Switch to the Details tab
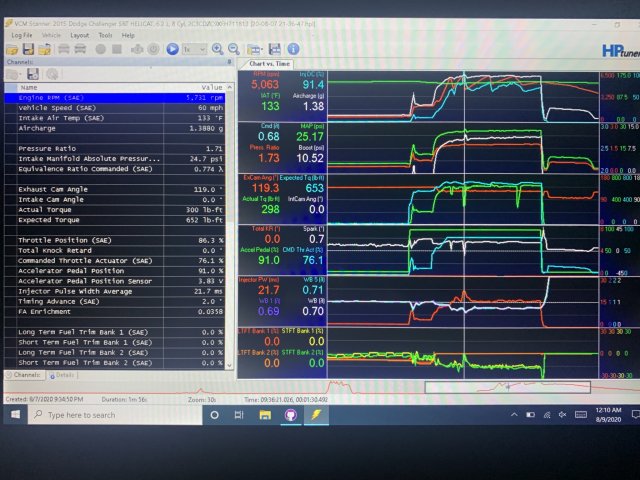This screenshot has width=640, height=480. (62, 375)
